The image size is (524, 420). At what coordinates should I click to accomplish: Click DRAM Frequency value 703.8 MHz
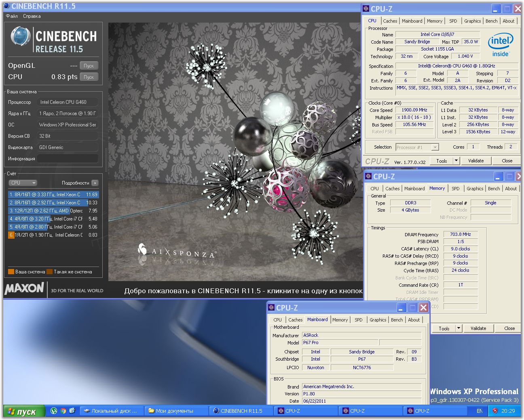click(x=461, y=234)
